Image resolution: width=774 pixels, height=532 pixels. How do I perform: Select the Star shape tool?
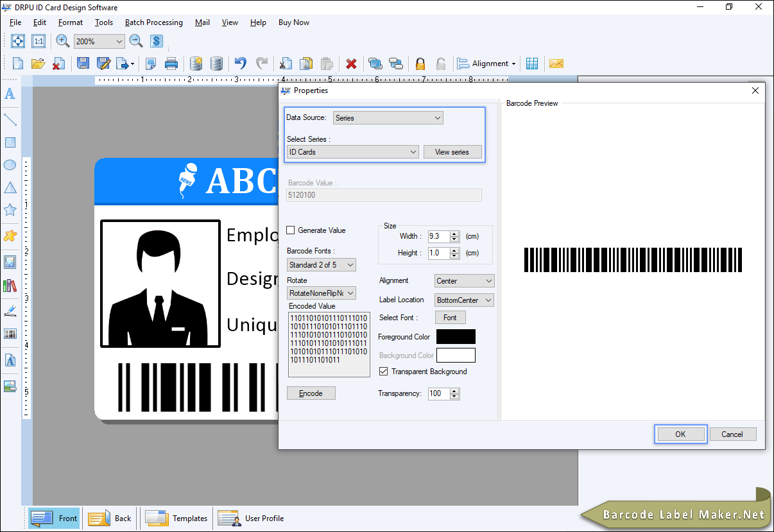(x=10, y=210)
